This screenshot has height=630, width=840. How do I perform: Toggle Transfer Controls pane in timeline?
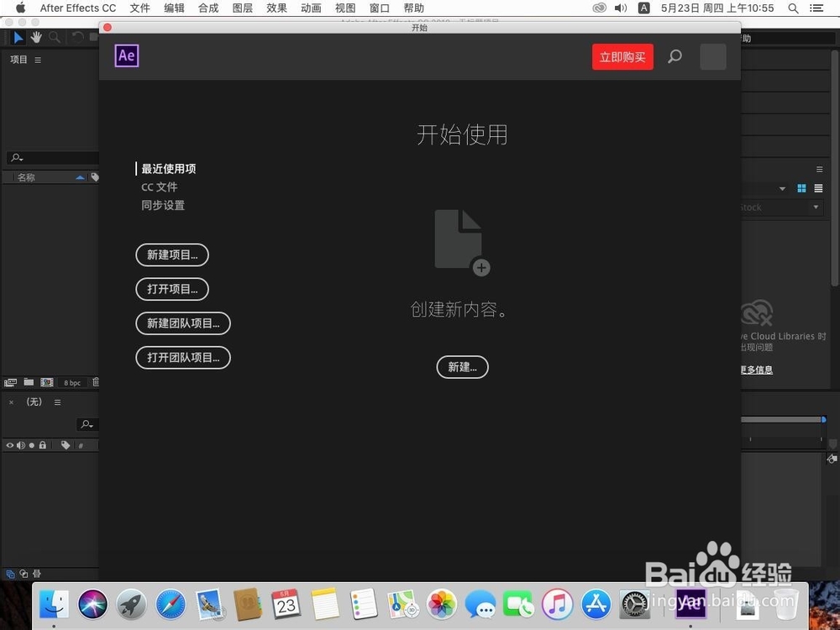point(24,574)
